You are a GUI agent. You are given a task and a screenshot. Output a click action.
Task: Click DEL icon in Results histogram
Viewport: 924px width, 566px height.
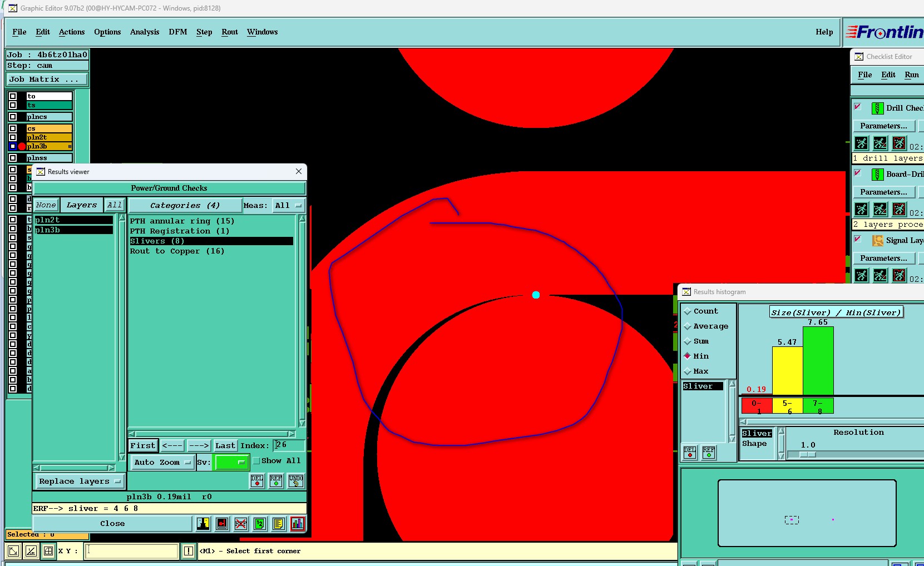coord(690,453)
